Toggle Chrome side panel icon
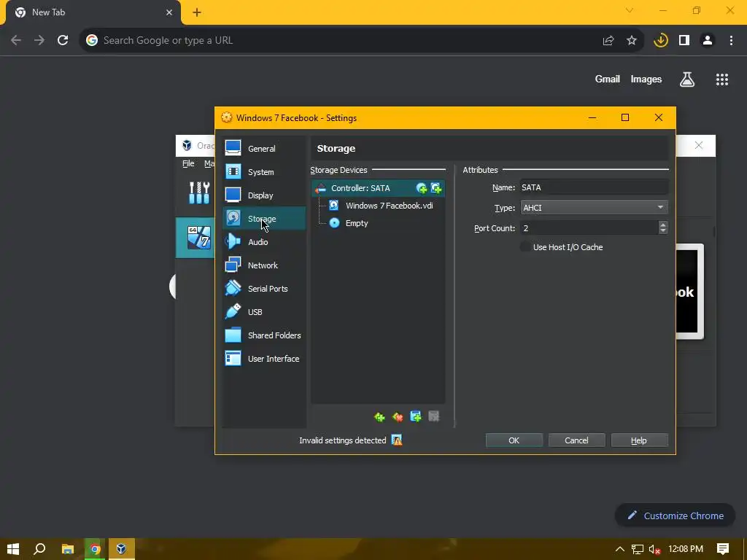 point(684,41)
